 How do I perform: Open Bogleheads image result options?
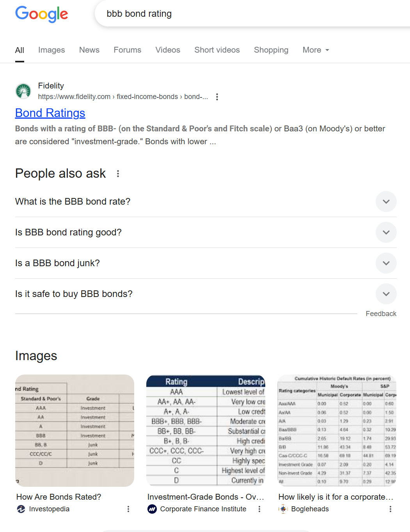pos(390,509)
